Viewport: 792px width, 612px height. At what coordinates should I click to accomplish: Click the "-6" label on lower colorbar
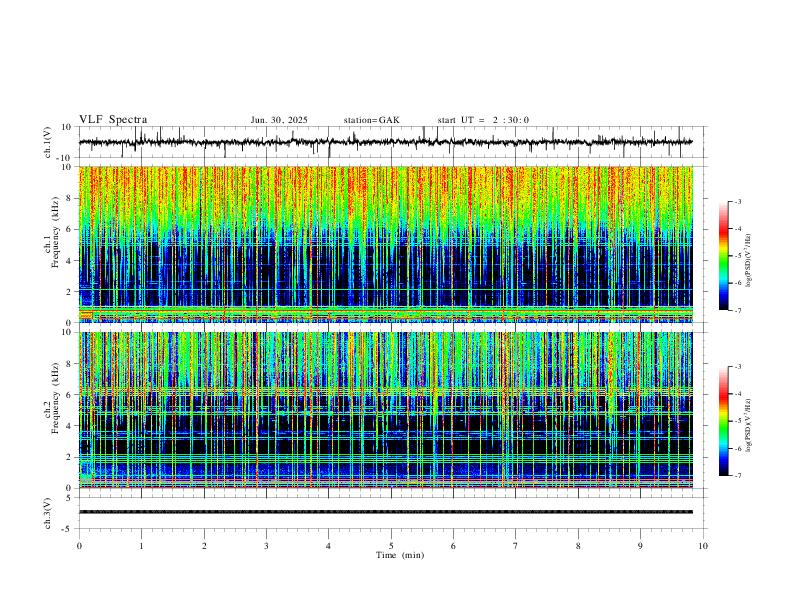click(x=738, y=448)
